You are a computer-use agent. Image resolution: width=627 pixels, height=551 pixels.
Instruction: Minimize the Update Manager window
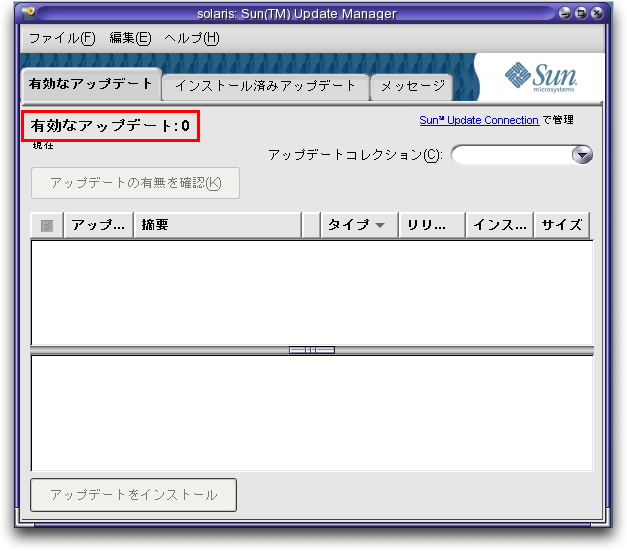(565, 13)
